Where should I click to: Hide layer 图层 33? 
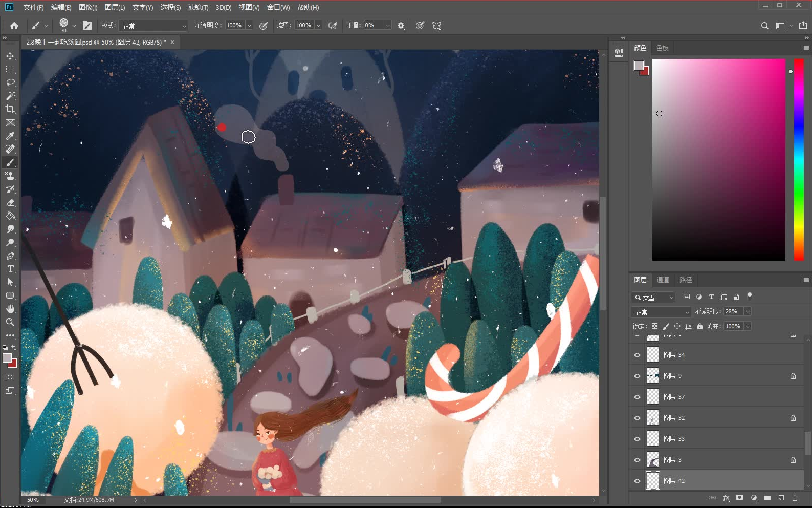tap(637, 439)
